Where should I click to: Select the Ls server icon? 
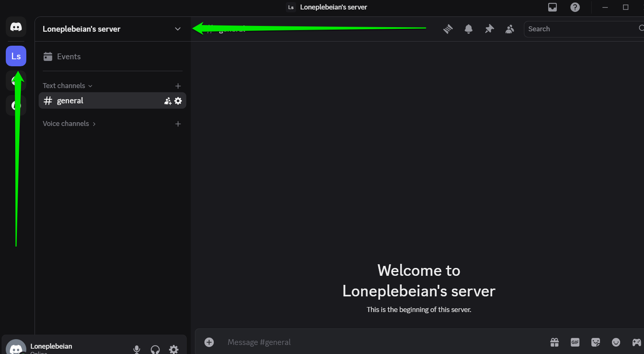pos(16,56)
